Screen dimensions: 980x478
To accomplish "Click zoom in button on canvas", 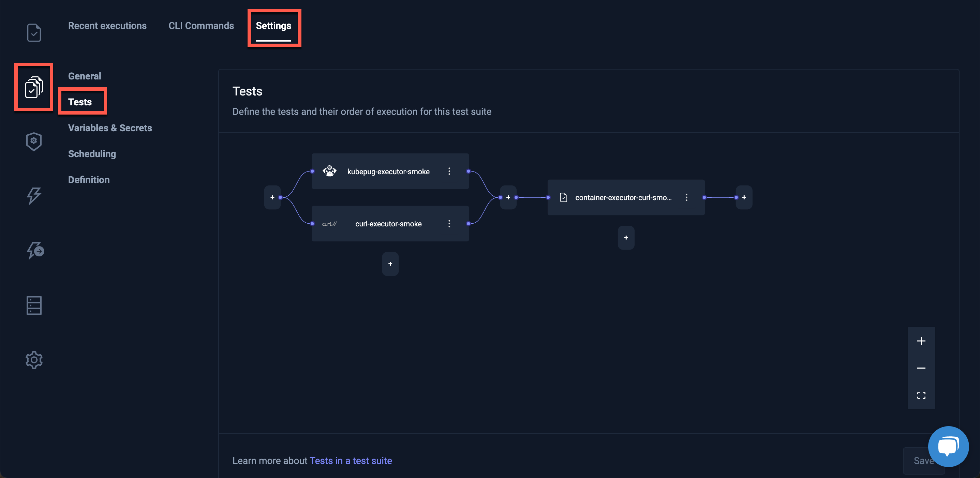I will coord(922,341).
